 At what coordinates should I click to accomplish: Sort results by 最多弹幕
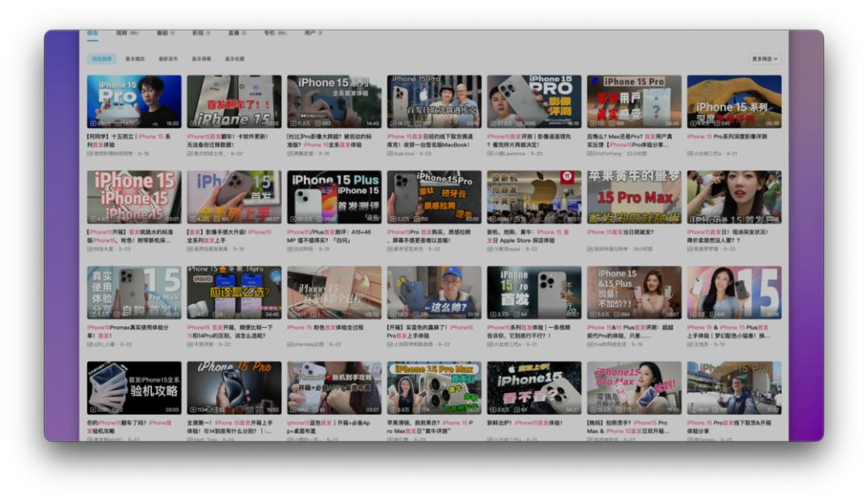201,59
